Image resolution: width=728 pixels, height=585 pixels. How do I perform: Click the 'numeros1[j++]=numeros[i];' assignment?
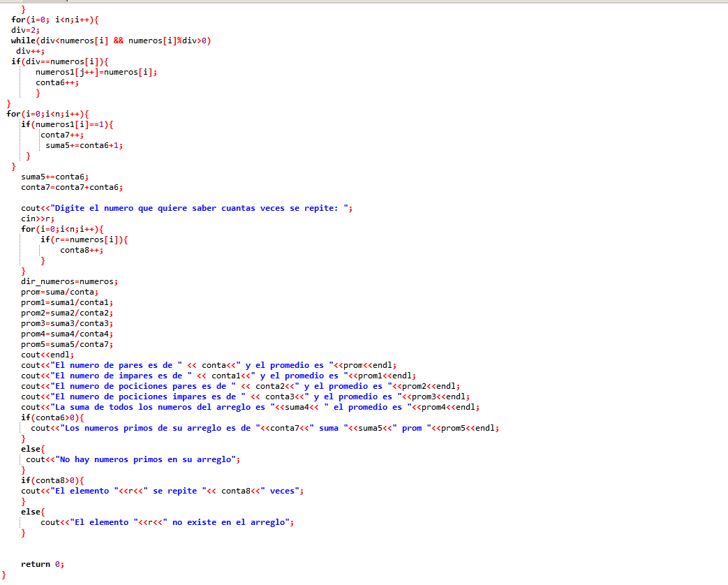tap(96, 72)
